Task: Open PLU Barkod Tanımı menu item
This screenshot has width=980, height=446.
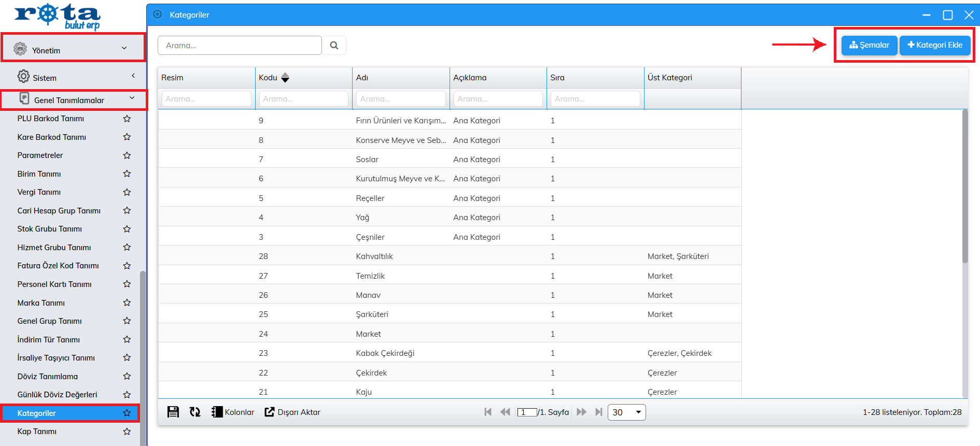Action: 51,119
